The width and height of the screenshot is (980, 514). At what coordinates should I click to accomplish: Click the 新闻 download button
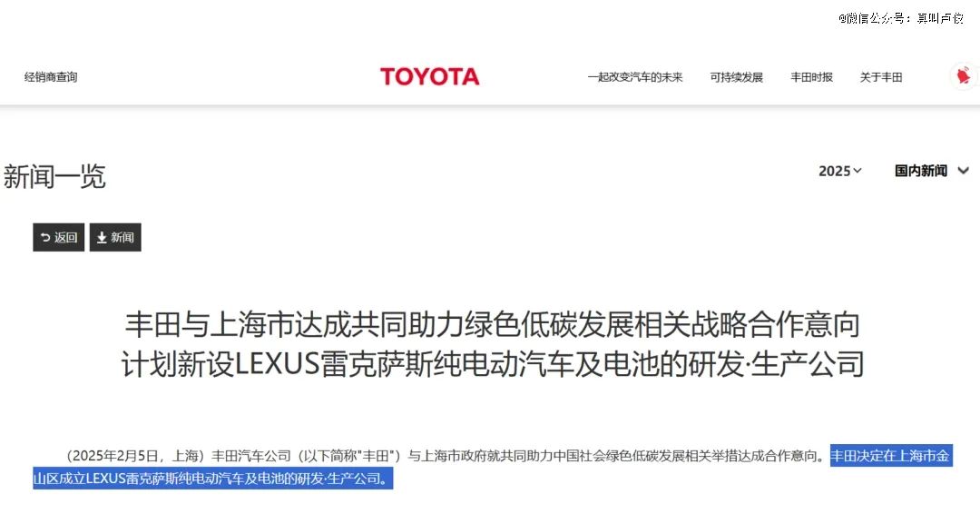[115, 238]
